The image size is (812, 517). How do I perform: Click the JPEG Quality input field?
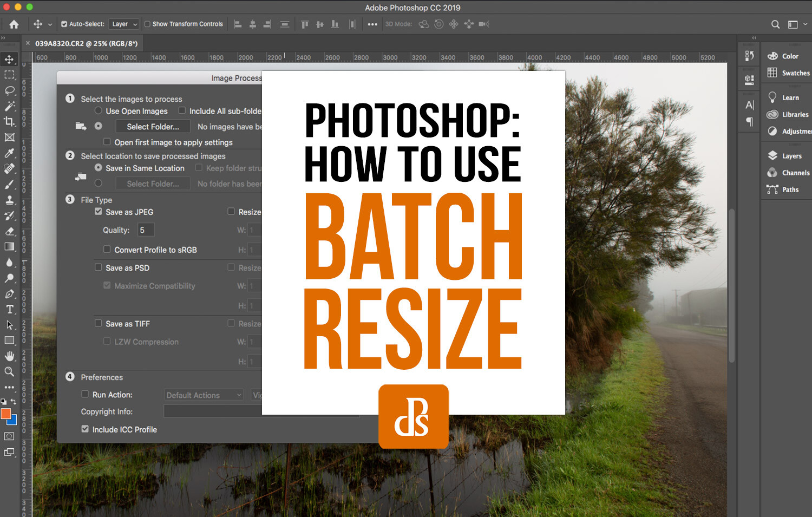[146, 230]
